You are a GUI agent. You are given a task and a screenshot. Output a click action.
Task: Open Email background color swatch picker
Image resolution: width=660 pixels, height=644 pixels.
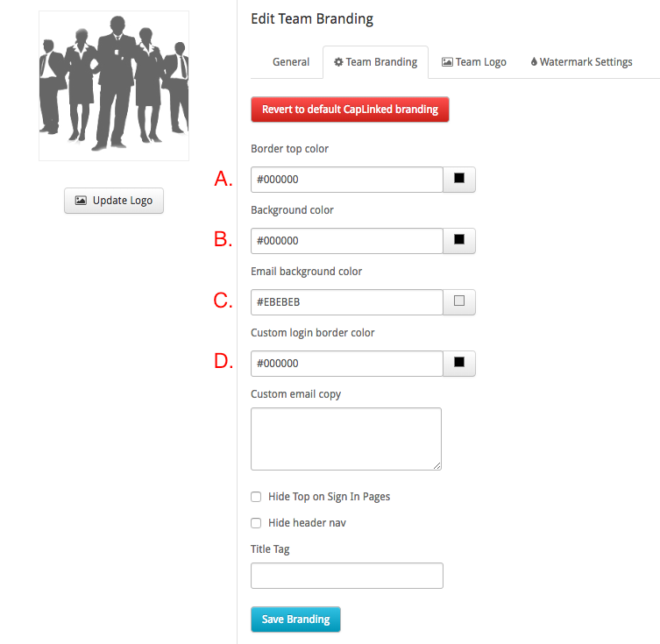459,302
